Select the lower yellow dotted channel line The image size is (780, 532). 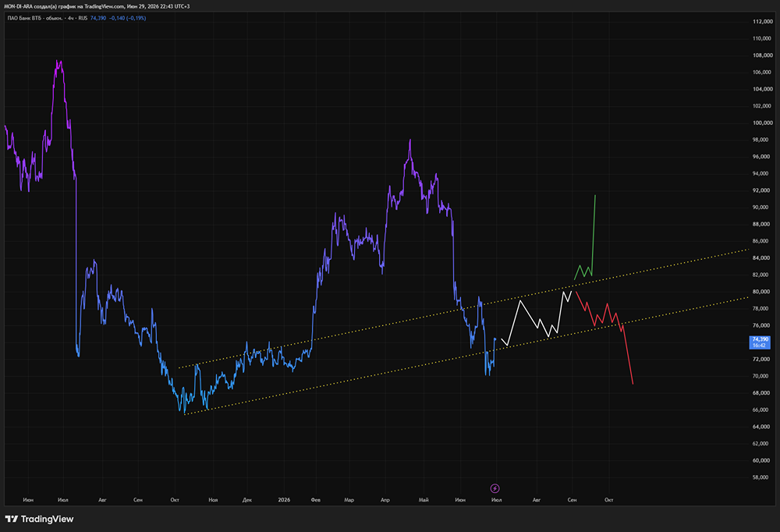pos(467,356)
